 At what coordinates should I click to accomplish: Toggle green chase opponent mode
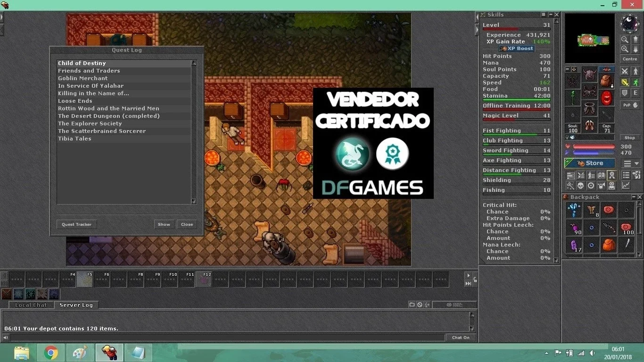[x=636, y=82]
